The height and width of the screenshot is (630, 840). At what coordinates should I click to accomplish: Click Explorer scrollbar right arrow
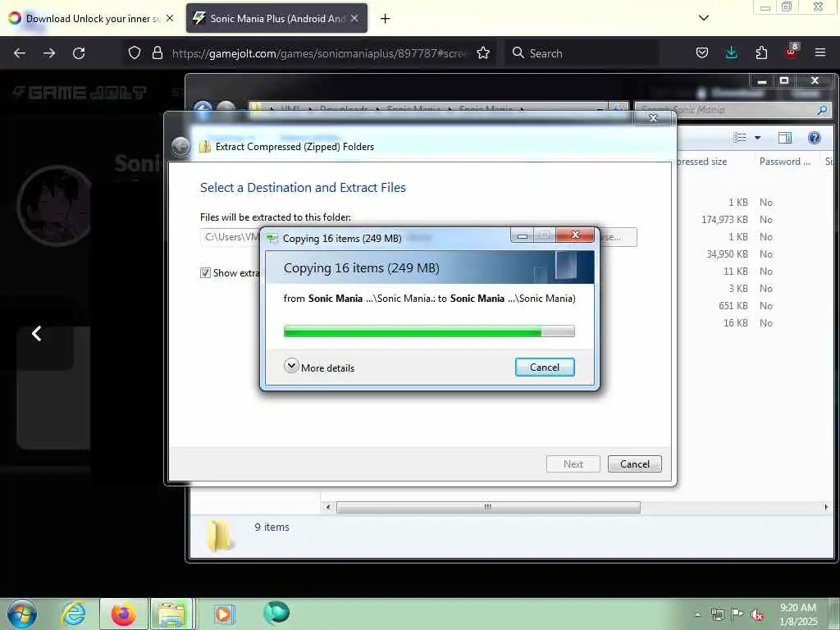[826, 507]
